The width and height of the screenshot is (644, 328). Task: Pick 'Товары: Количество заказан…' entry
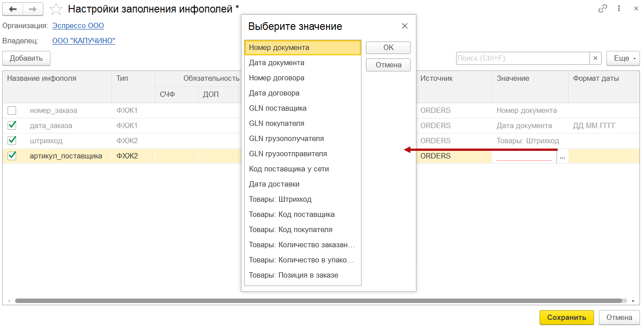[303, 245]
